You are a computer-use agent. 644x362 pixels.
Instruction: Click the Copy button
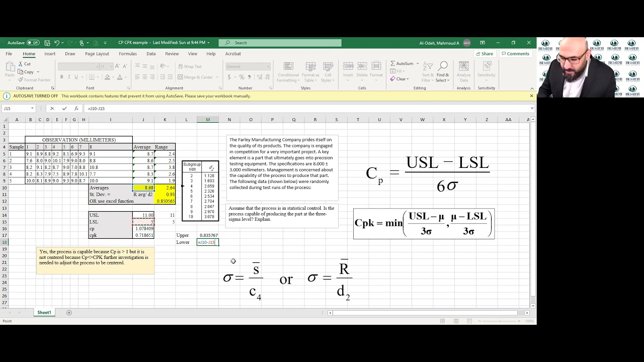pyautogui.click(x=25, y=72)
